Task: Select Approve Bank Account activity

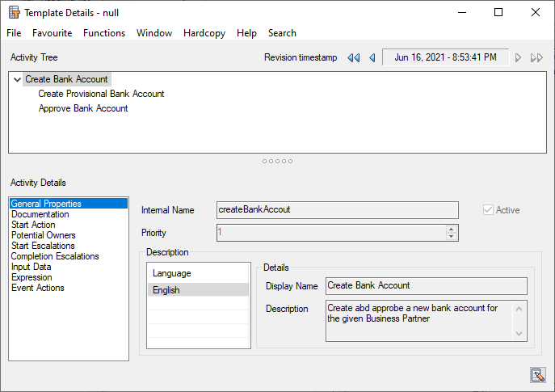Action: pos(83,108)
